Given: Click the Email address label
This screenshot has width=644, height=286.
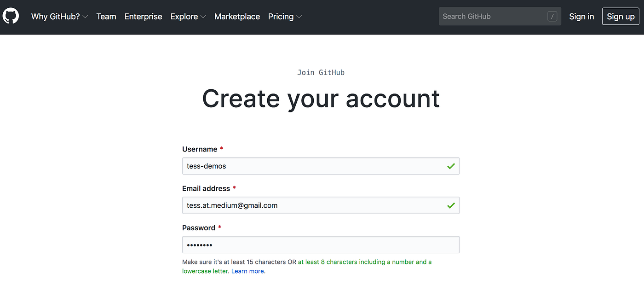Looking at the screenshot, I should coord(206,188).
